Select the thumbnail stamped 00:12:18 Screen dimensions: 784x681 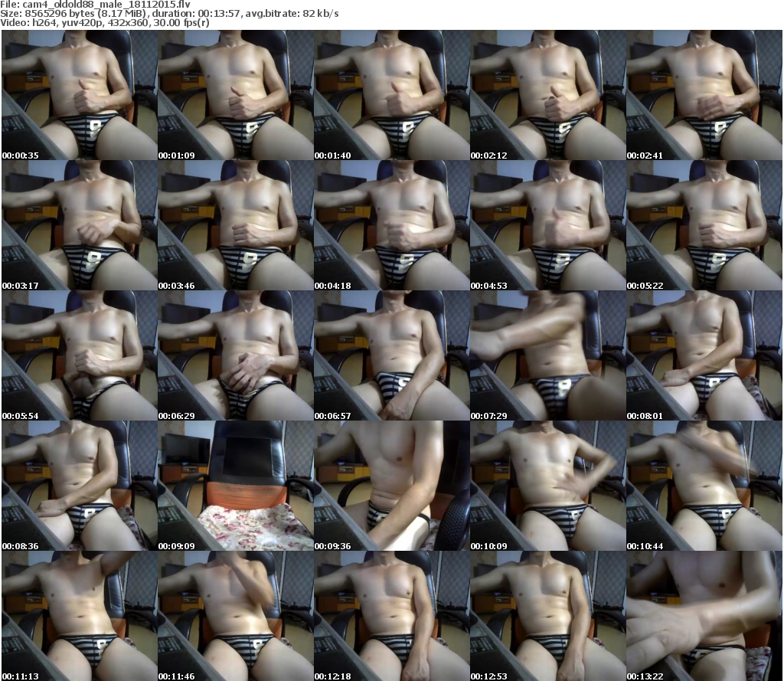tap(391, 616)
